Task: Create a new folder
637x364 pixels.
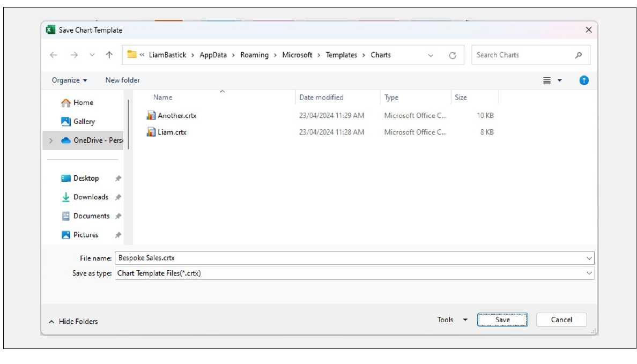Action: [x=123, y=80]
